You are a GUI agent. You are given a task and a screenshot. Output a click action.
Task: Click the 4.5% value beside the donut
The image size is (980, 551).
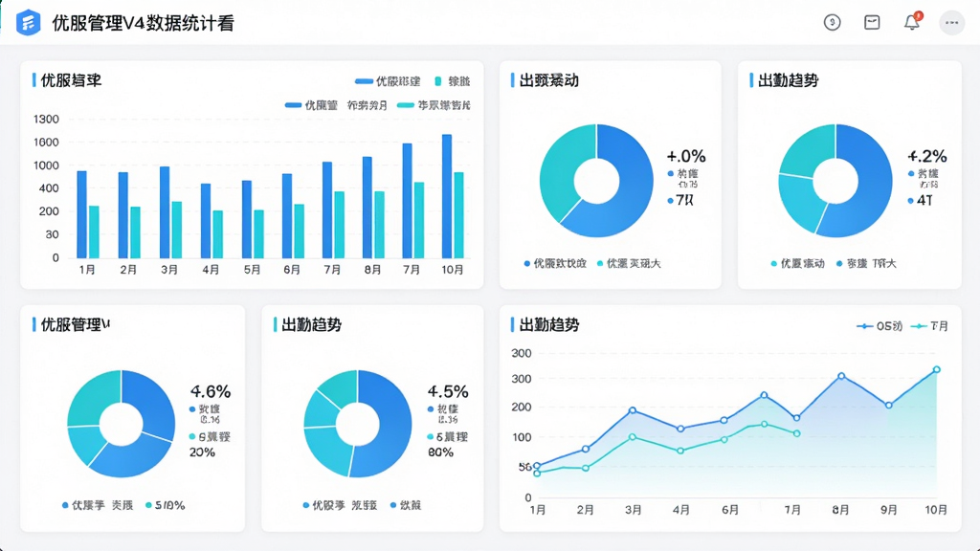(448, 391)
